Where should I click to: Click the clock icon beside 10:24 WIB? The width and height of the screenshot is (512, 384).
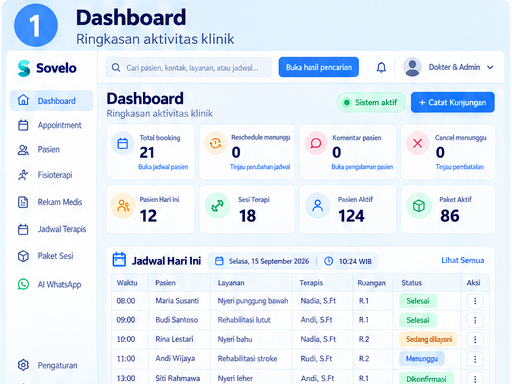click(329, 261)
